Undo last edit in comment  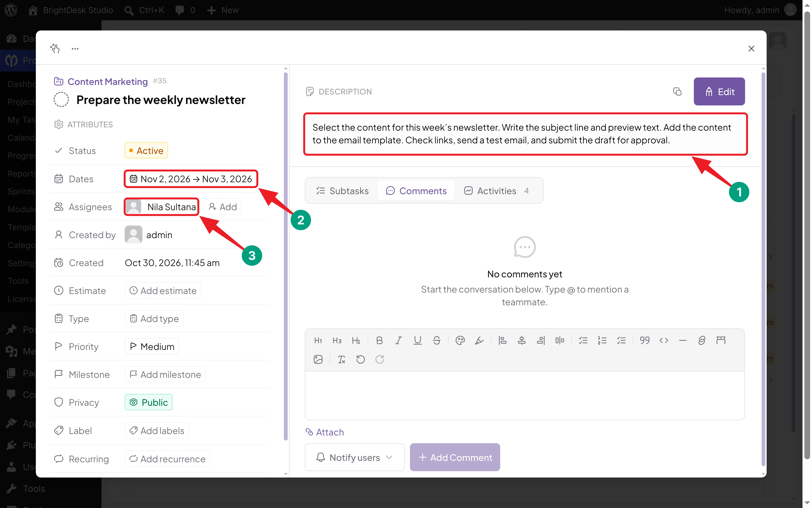click(360, 360)
